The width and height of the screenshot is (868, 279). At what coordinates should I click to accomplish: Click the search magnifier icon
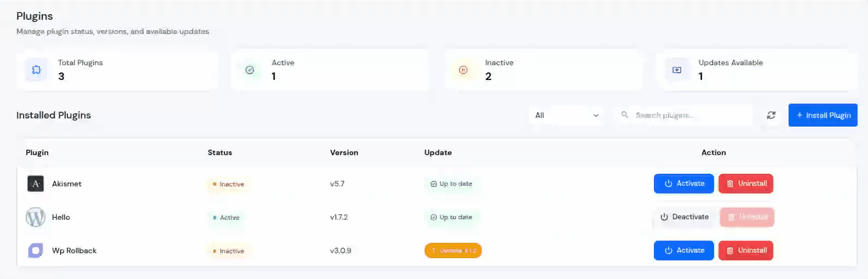pos(624,115)
